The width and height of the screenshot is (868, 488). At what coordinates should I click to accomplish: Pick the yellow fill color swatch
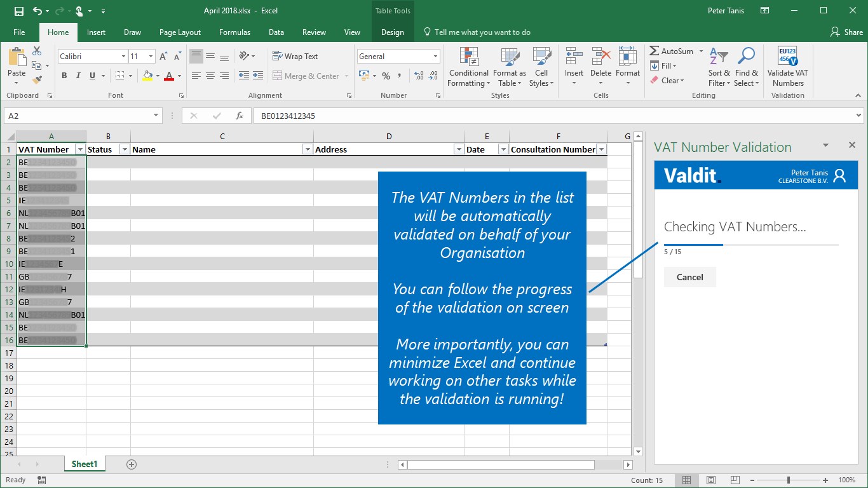click(147, 76)
